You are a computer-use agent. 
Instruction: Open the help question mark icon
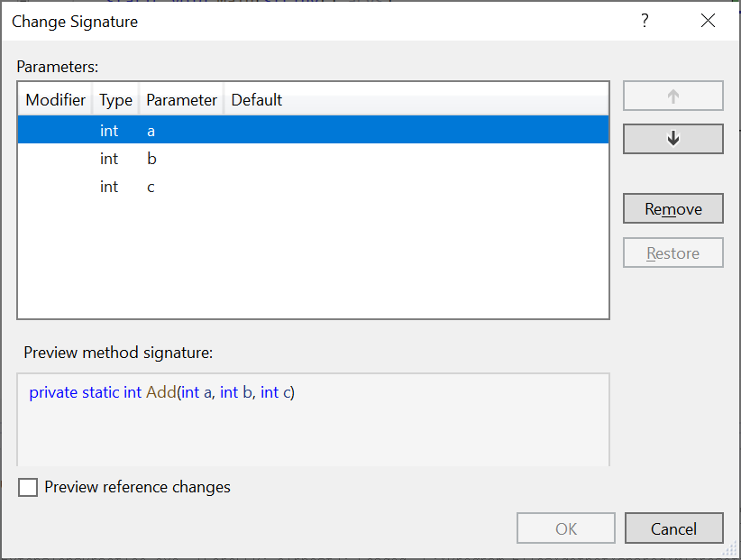pyautogui.click(x=645, y=21)
